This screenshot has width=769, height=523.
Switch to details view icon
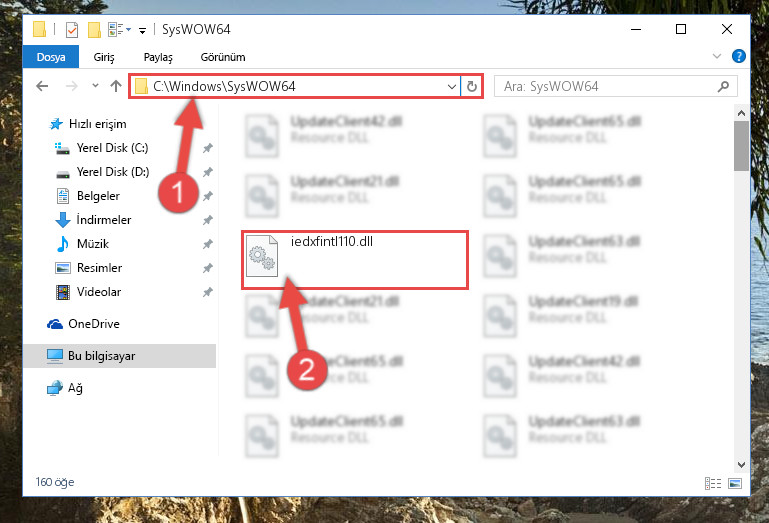713,483
